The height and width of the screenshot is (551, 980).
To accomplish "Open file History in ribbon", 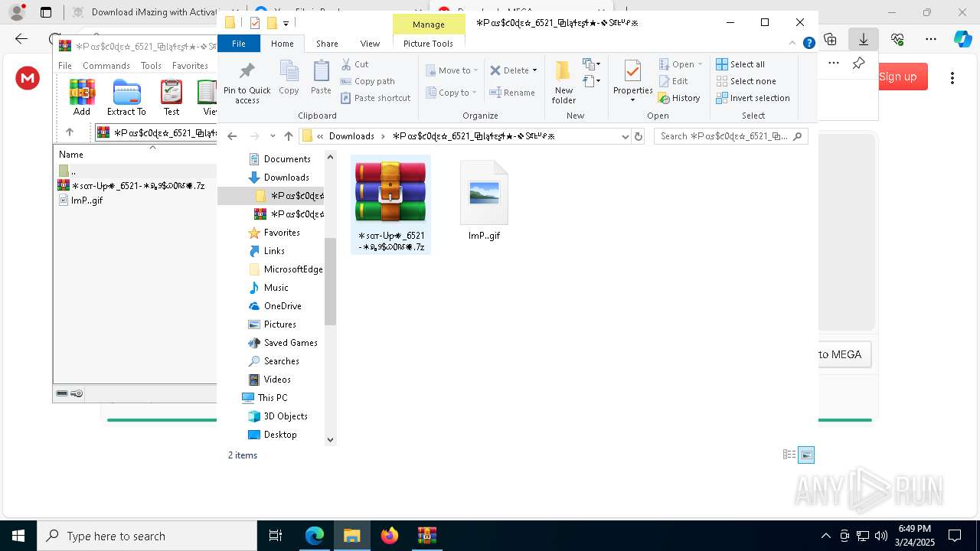I will tap(680, 98).
